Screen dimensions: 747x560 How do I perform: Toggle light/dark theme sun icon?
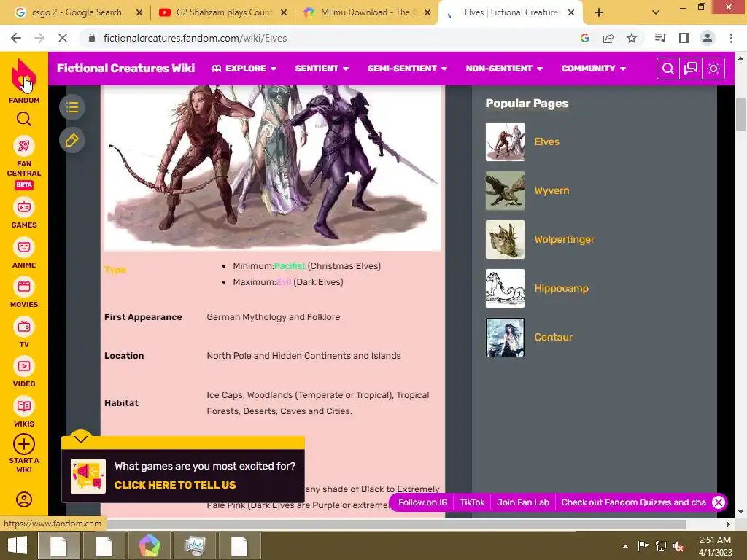(713, 69)
